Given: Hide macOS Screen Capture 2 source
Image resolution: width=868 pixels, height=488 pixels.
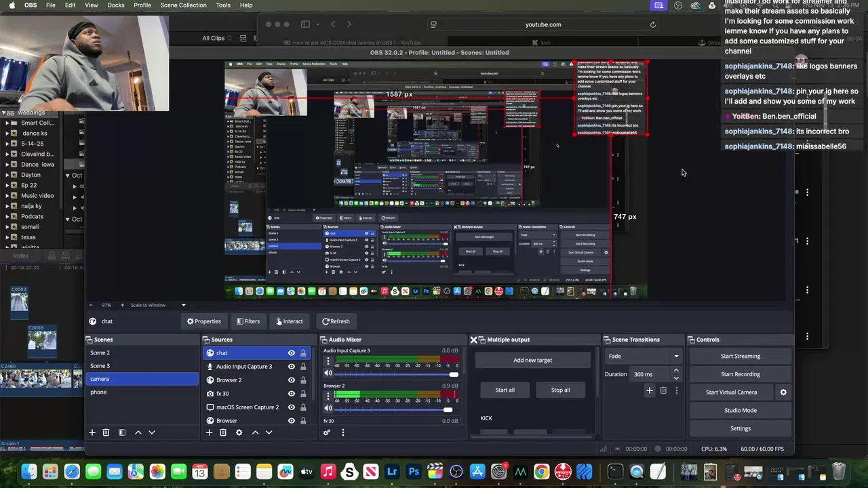Looking at the screenshot, I should point(292,407).
